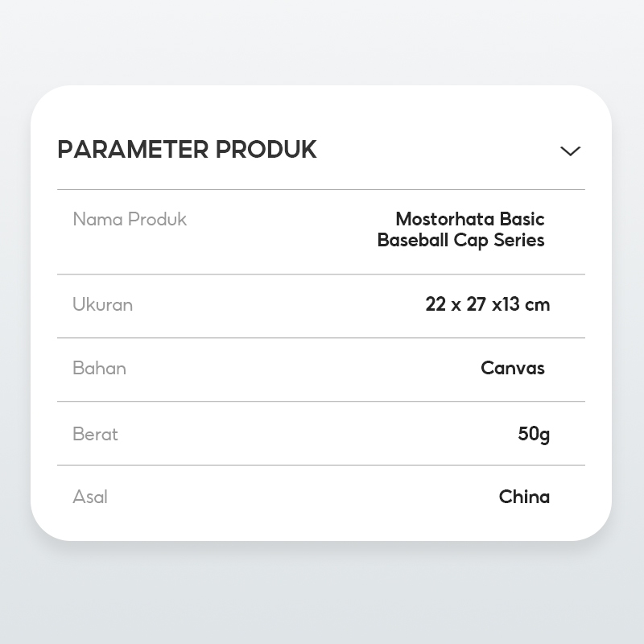644x644 pixels.
Task: Click 'Mostorhata Basic' on the first line
Action: [x=470, y=219]
